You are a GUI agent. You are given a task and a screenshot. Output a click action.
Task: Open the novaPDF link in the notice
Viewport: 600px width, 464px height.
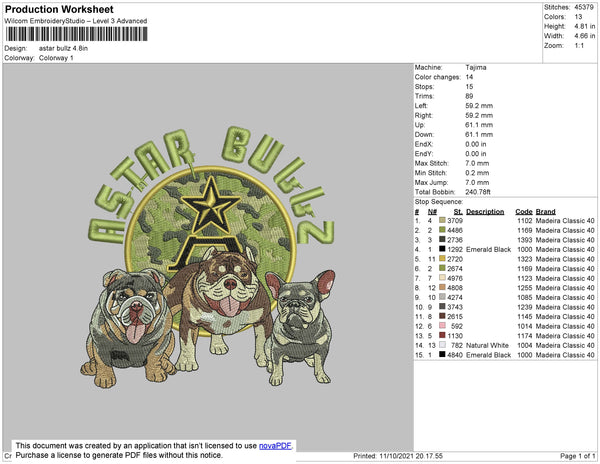click(275, 446)
